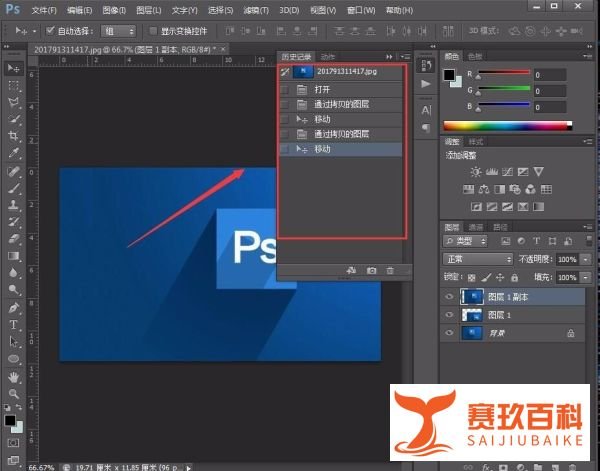
Task: Click the Quick Mask mode icon
Action: (13, 443)
